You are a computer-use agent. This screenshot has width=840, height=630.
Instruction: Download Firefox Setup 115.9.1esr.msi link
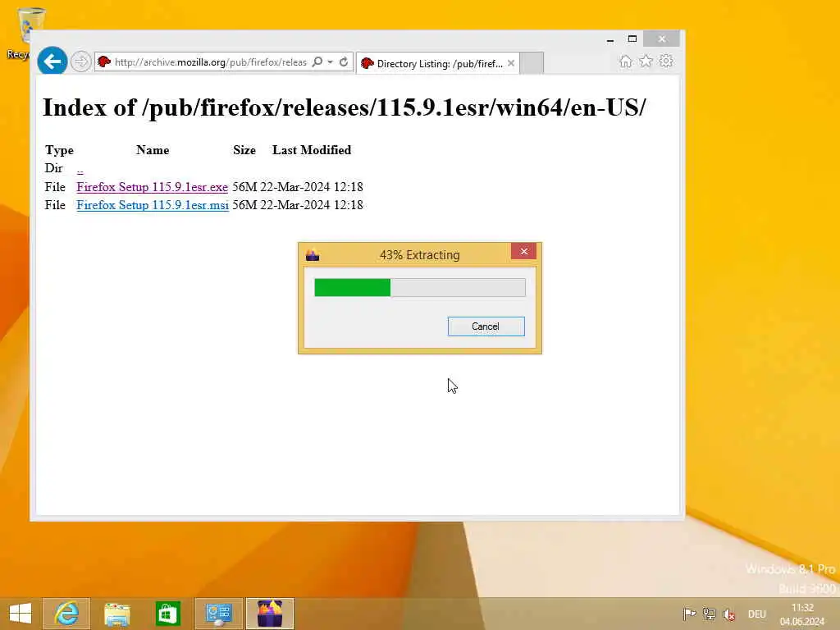coord(153,205)
